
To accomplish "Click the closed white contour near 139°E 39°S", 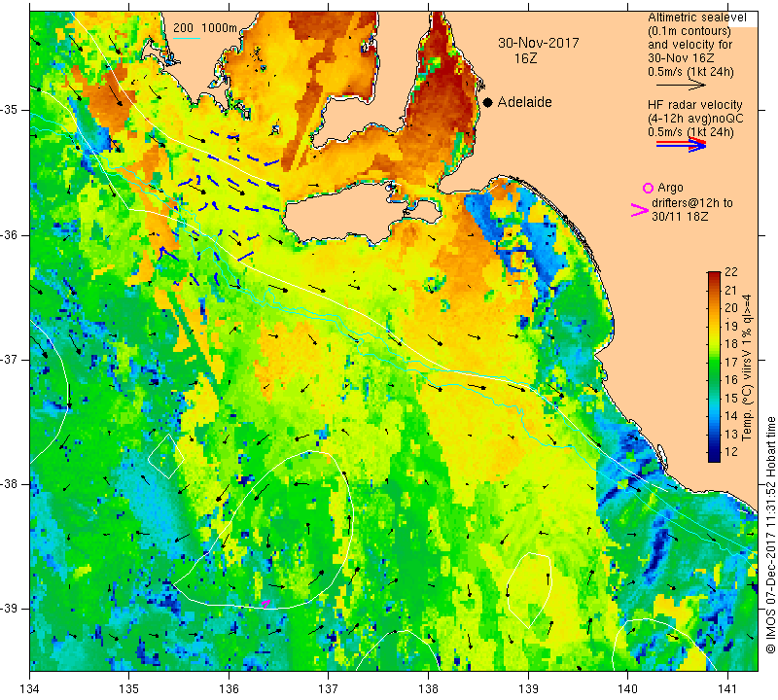I will click(x=530, y=589).
